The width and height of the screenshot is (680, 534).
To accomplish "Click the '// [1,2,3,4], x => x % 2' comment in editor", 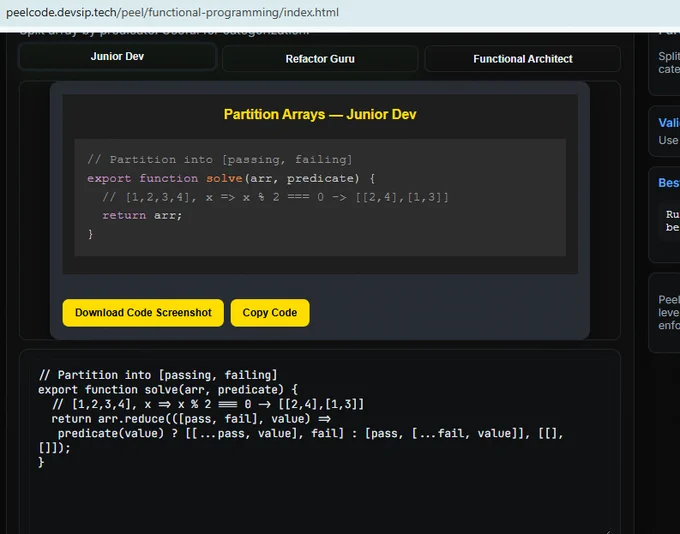I will [x=208, y=404].
